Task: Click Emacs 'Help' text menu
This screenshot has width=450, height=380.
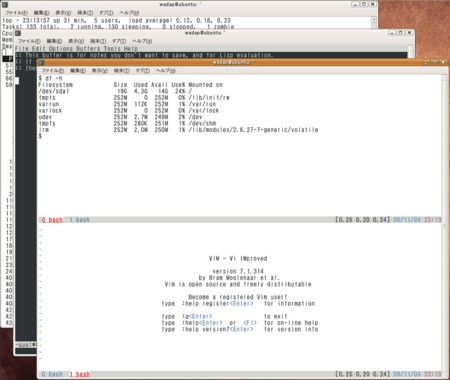Action: point(131,48)
